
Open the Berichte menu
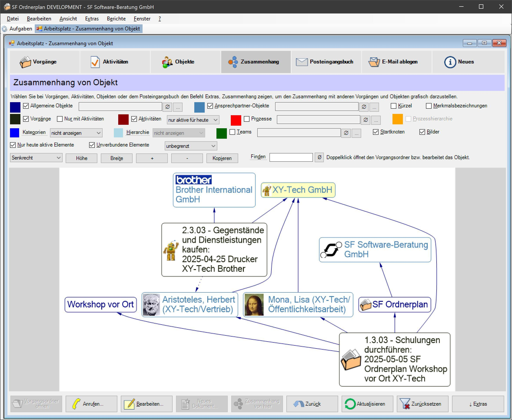point(116,19)
